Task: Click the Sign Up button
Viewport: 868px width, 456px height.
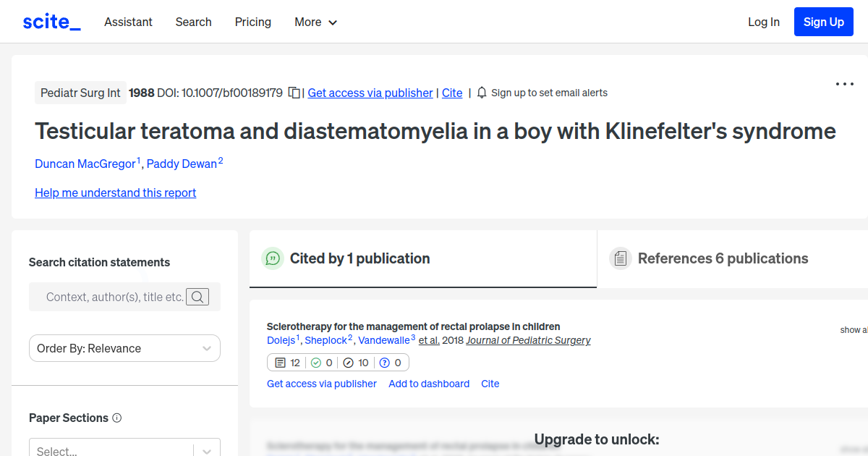Action: coord(823,21)
